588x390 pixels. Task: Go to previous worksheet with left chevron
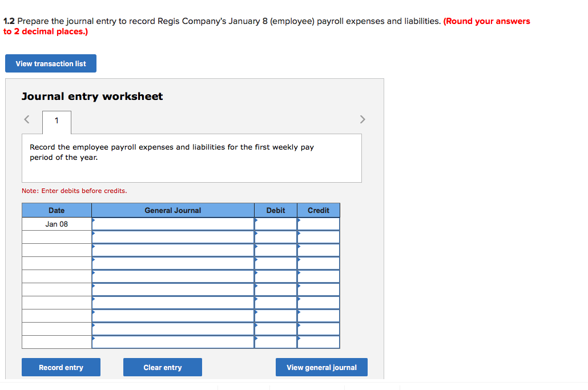tap(27, 119)
